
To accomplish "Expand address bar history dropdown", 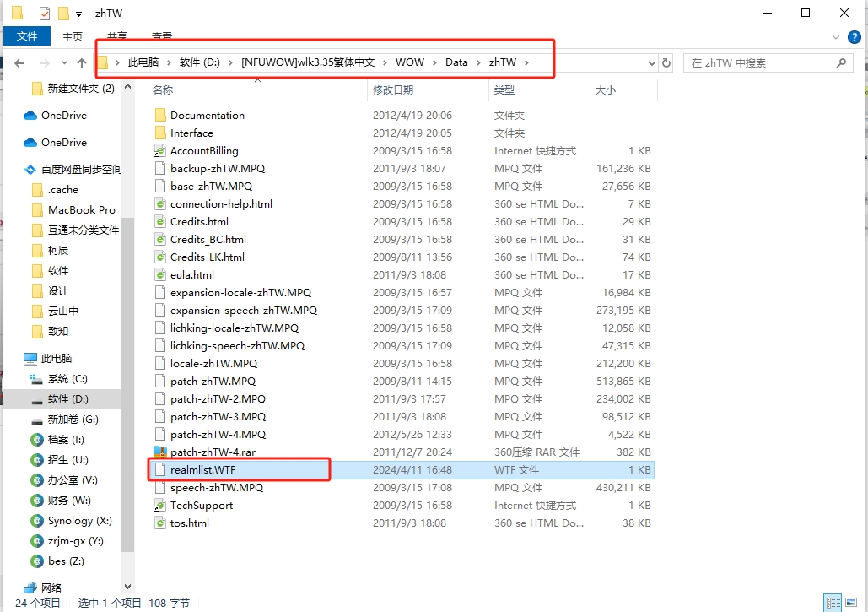I will click(x=651, y=63).
